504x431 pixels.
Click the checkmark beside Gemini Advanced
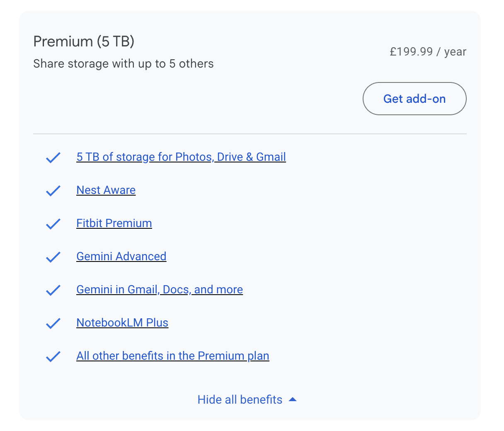tap(53, 257)
